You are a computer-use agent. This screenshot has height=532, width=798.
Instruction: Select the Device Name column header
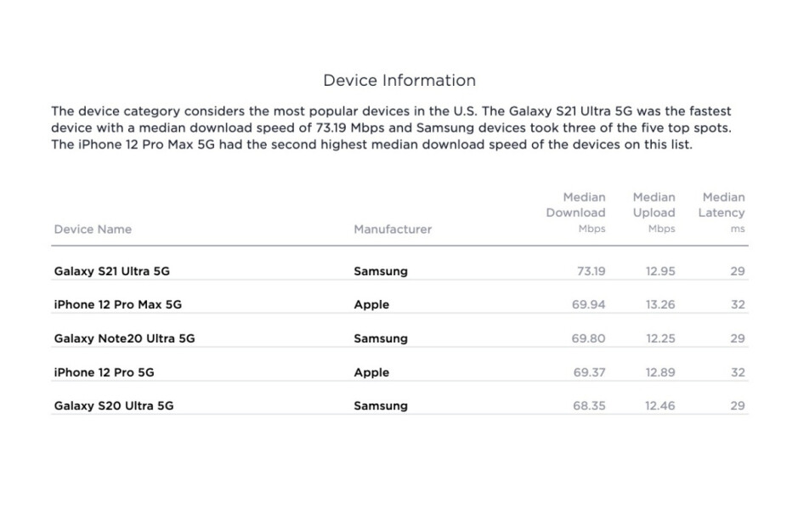93,229
